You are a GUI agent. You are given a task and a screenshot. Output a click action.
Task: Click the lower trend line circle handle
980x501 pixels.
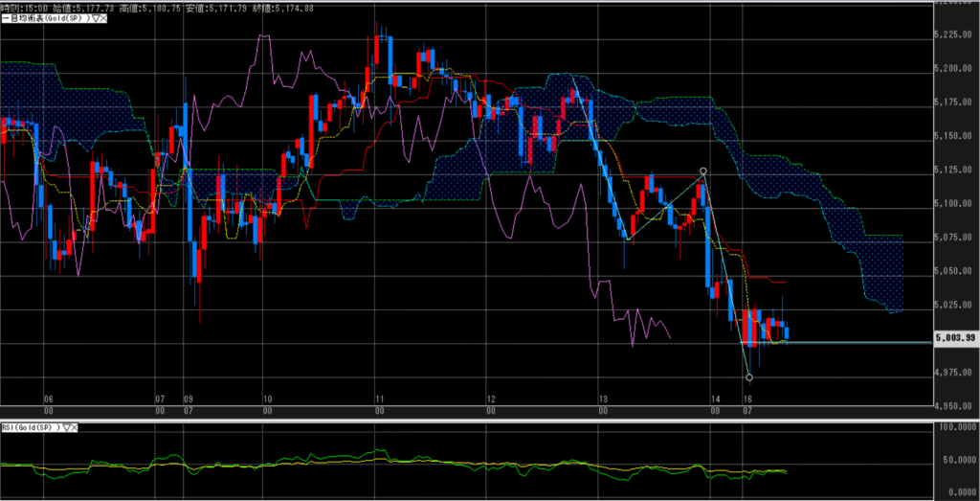(x=748, y=377)
